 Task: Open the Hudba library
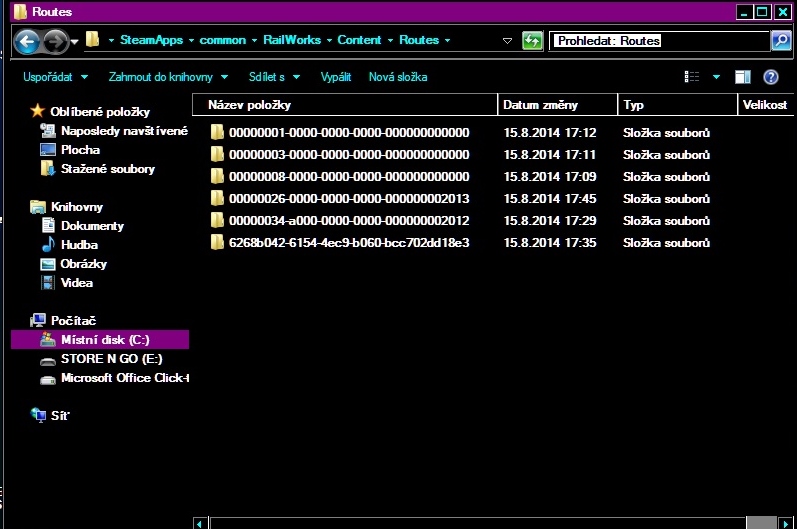pyautogui.click(x=79, y=245)
